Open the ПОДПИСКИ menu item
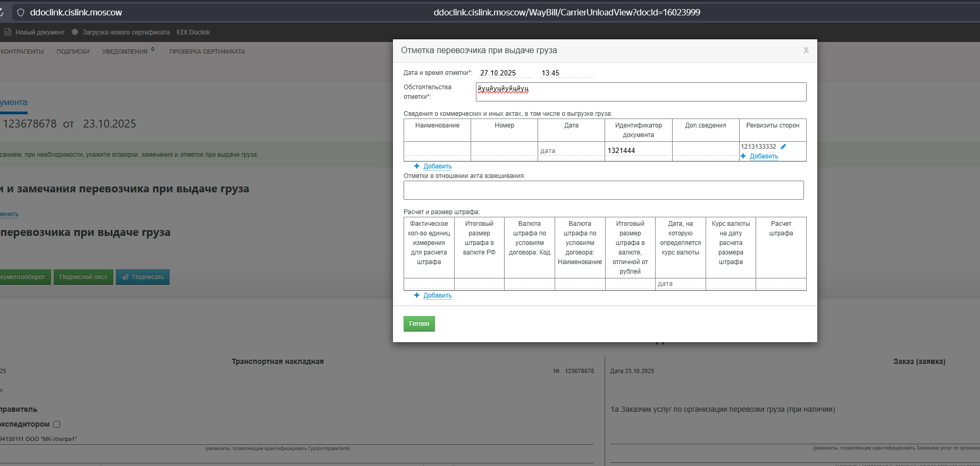 (x=73, y=52)
